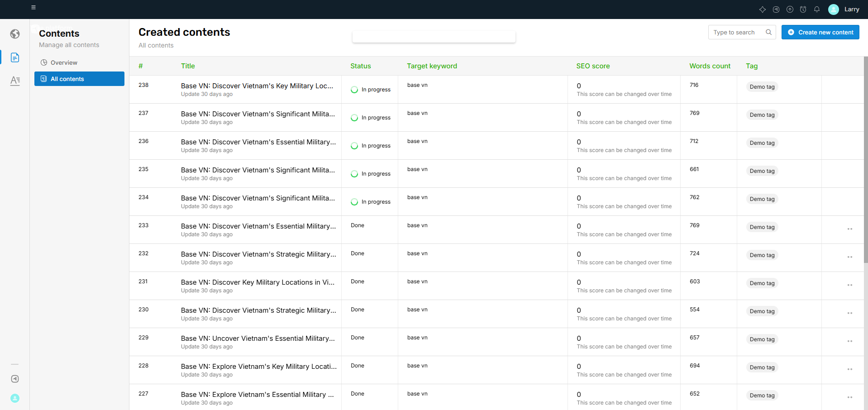
Task: Click the paper plane icon in top bar
Action: pyautogui.click(x=776, y=10)
